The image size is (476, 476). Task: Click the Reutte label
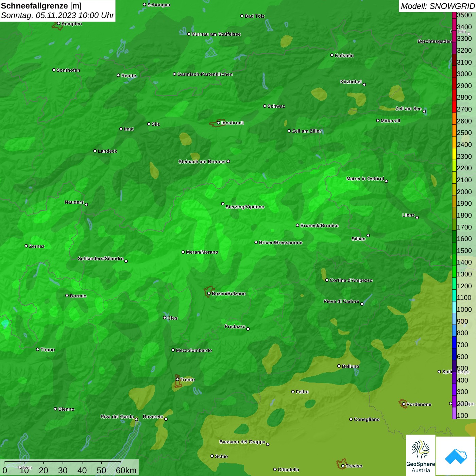tap(129, 75)
